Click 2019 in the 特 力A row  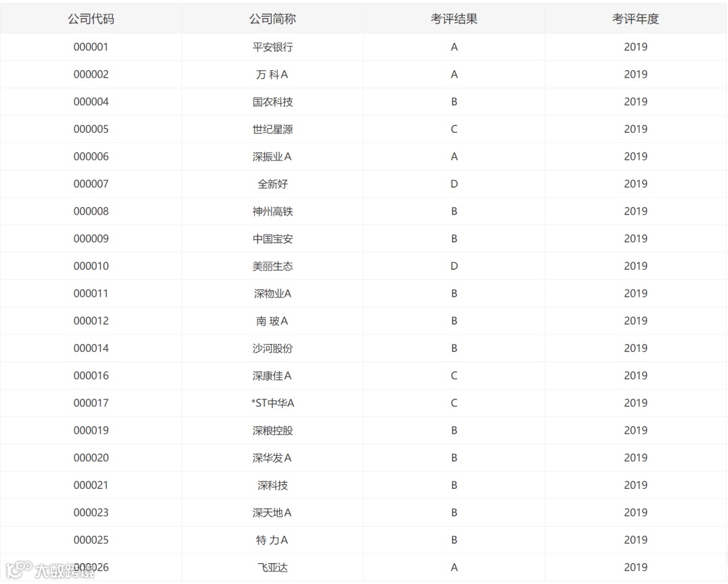pos(636,540)
